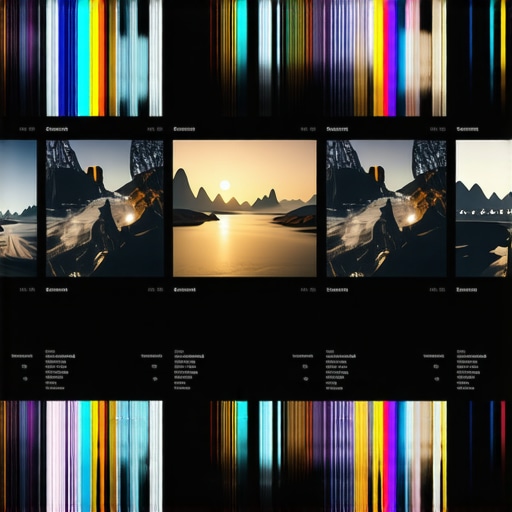The height and width of the screenshot is (512, 512).
Task: Select the rocky cliff image left of the sunset
Action: [x=105, y=208]
